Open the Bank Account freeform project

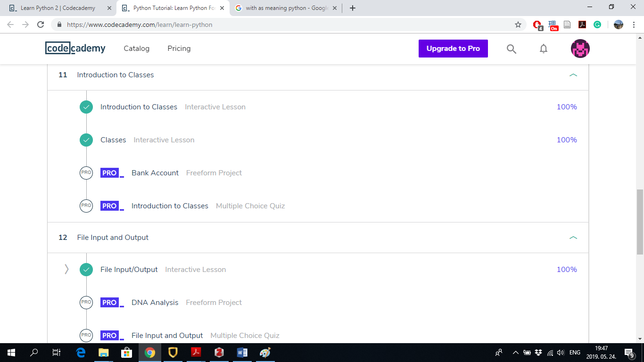(155, 173)
